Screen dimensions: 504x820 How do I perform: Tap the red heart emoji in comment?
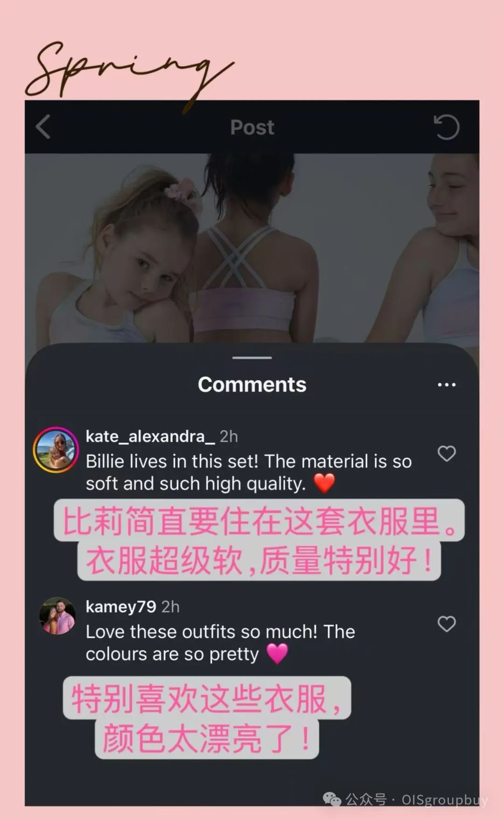coord(324,483)
